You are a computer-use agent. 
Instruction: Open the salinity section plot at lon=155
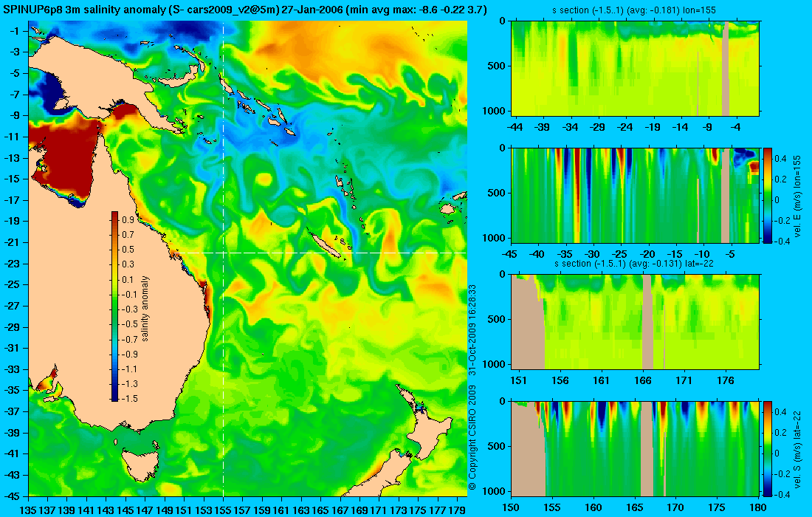point(636,69)
